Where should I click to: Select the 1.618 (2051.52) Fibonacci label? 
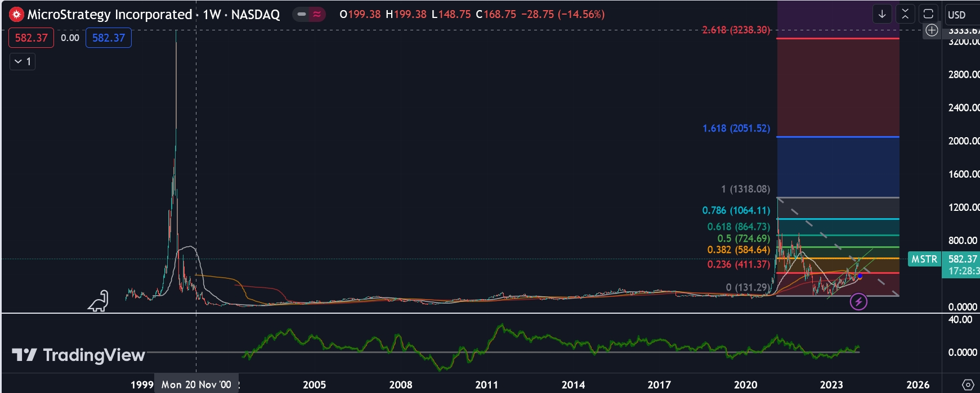click(x=736, y=128)
